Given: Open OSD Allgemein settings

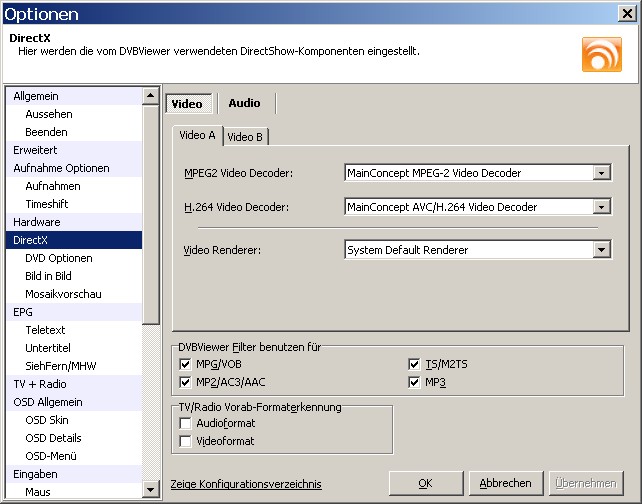Looking at the screenshot, I should point(74,402).
